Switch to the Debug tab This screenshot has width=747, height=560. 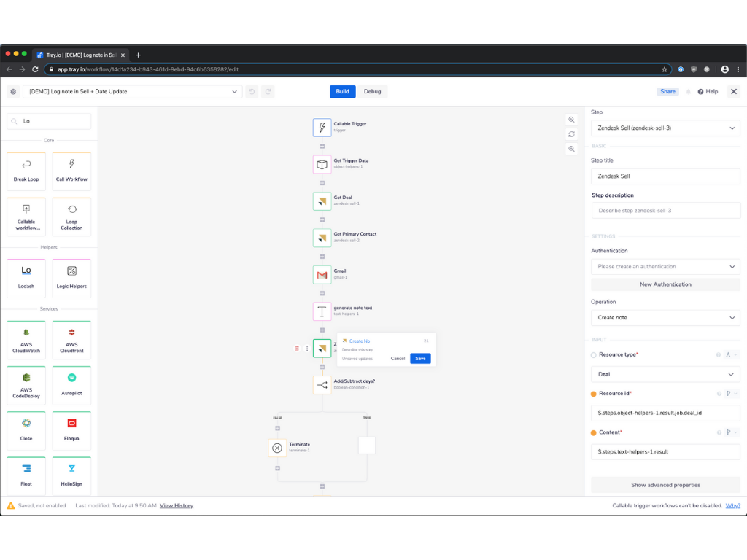click(372, 92)
